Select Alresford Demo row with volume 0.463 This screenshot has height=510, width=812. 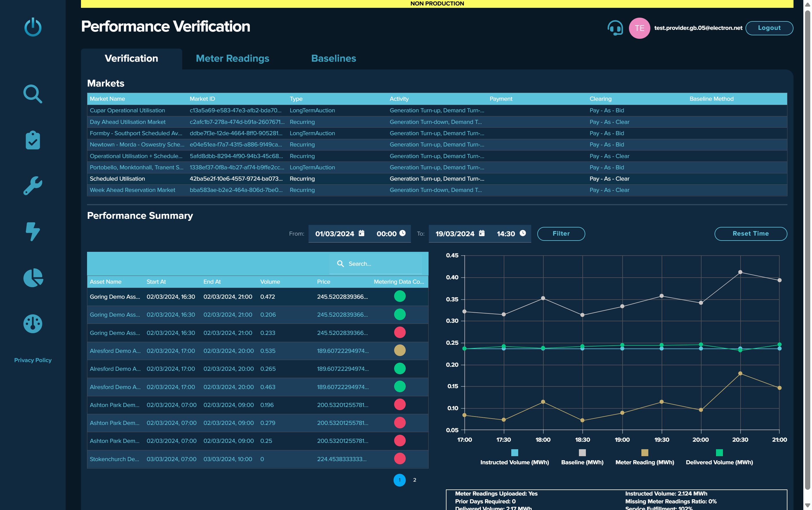coord(257,387)
